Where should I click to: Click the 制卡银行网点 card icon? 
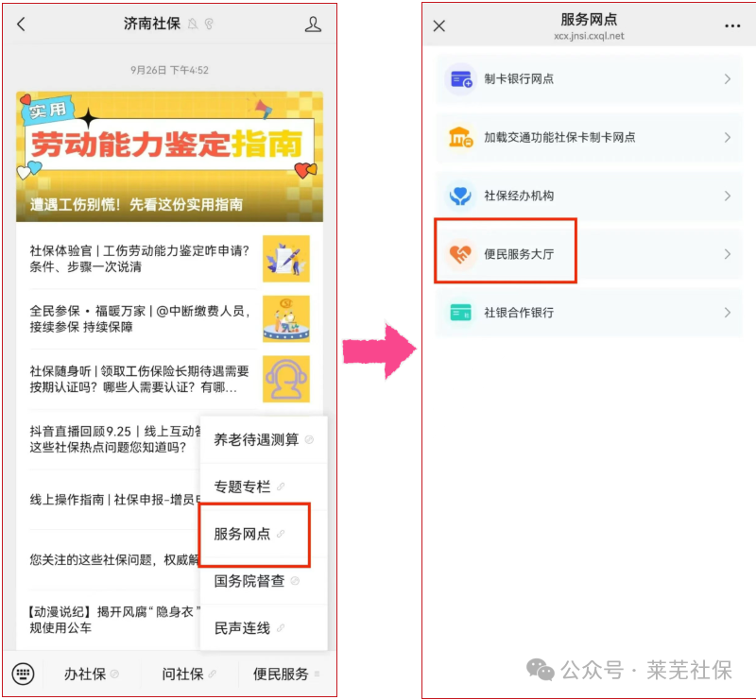[x=461, y=79]
